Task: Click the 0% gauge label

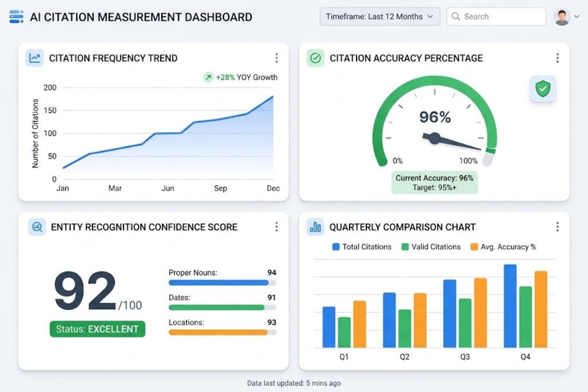Action: pos(397,161)
